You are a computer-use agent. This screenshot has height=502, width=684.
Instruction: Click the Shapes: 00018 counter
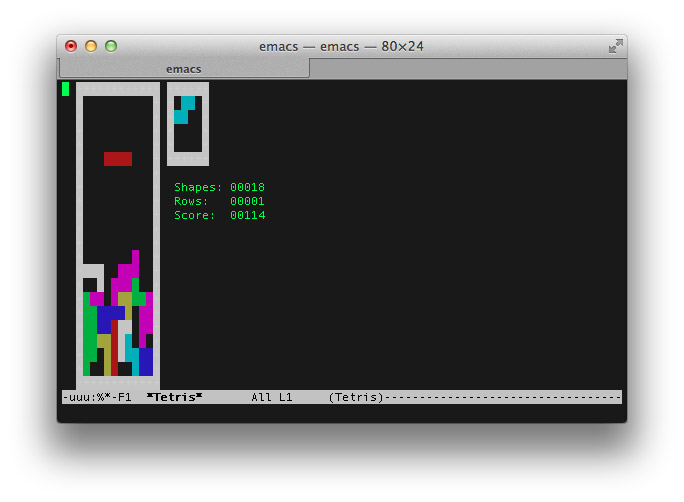(x=219, y=187)
